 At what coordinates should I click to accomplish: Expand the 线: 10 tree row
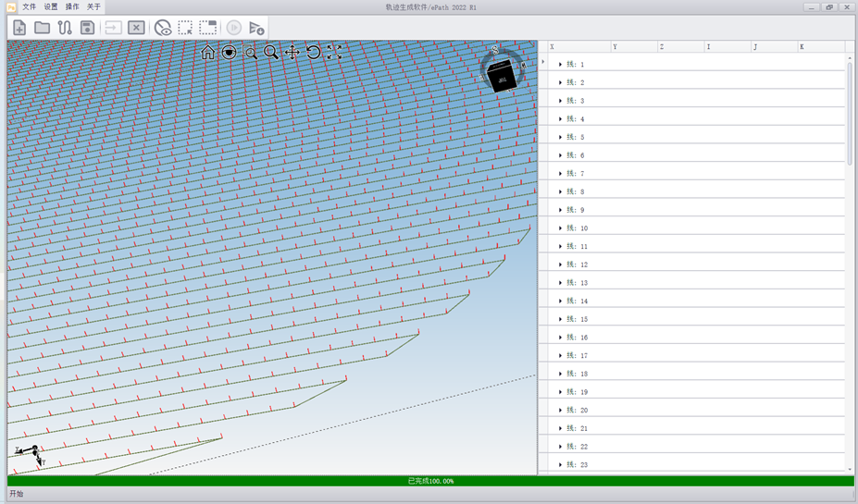tap(561, 228)
